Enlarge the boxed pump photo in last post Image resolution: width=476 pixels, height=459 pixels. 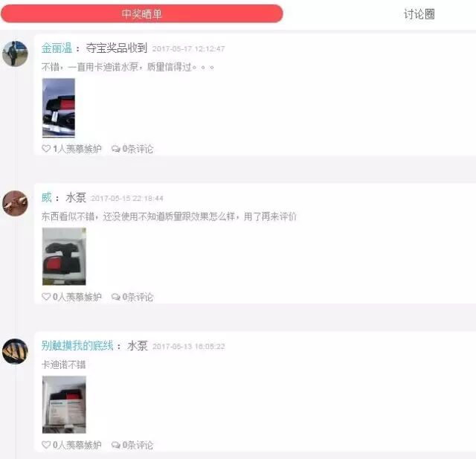pos(64,405)
